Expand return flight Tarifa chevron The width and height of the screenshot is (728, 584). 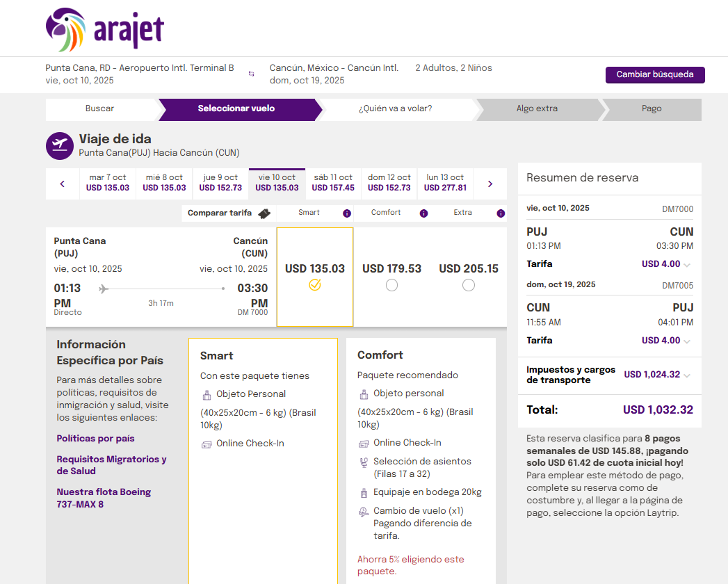click(687, 341)
